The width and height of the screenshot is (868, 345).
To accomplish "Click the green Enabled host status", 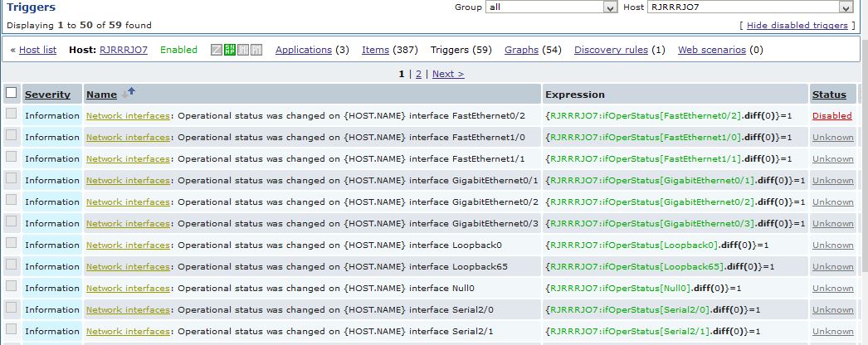I will (x=178, y=50).
